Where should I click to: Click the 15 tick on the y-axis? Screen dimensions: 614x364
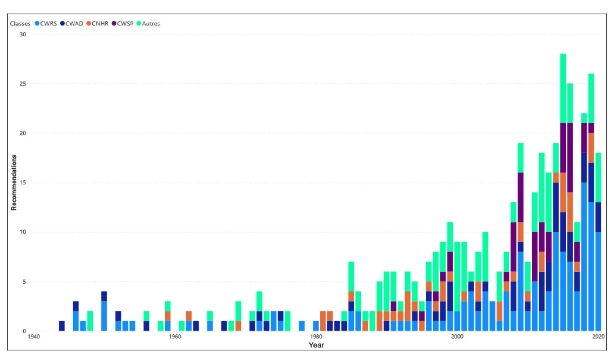pyautogui.click(x=23, y=183)
